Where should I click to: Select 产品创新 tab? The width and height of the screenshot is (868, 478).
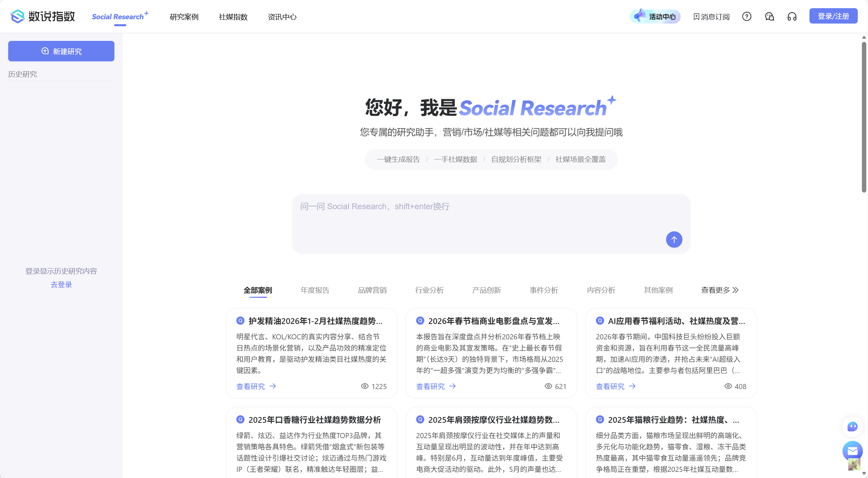tap(487, 290)
